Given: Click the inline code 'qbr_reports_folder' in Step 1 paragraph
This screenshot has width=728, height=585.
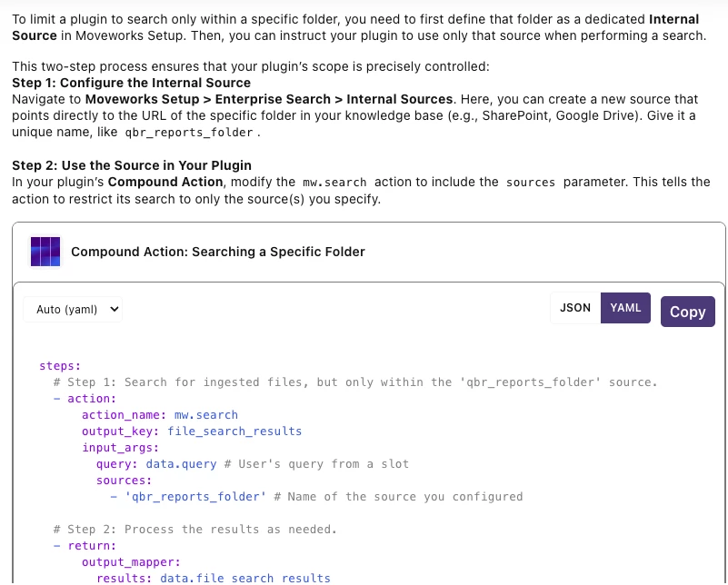Looking at the screenshot, I should coord(189,133).
